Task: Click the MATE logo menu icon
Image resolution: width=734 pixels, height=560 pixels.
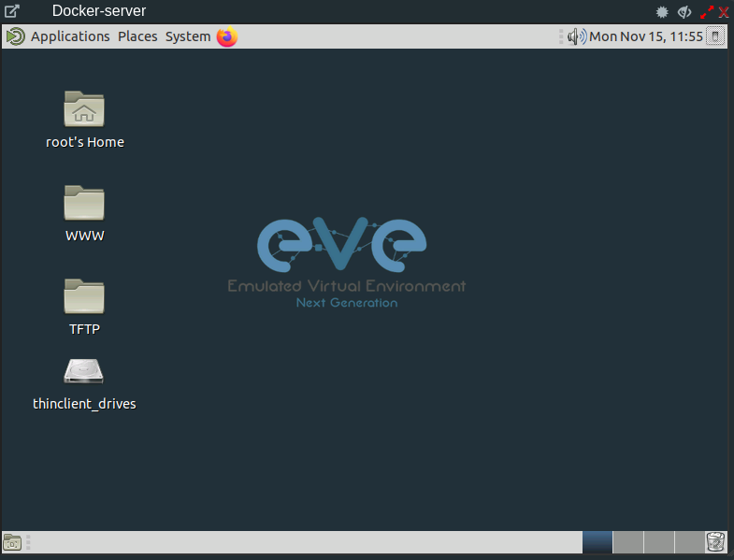Action: (x=16, y=36)
